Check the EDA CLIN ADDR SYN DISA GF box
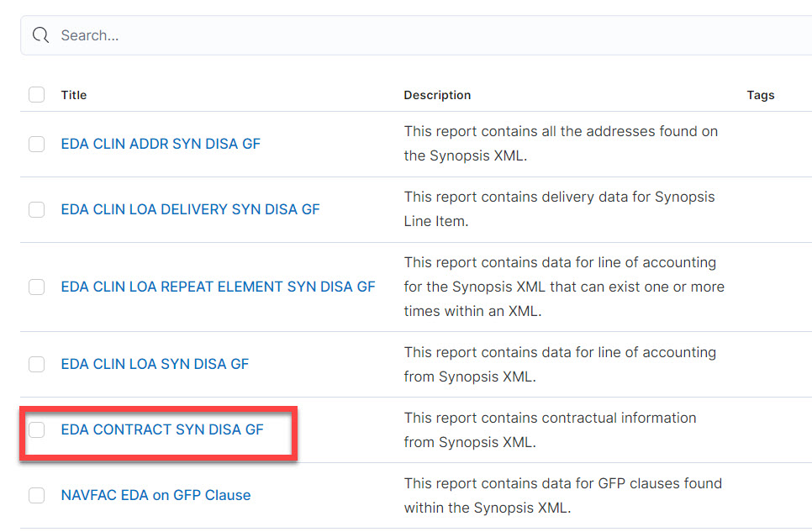 pos(36,144)
